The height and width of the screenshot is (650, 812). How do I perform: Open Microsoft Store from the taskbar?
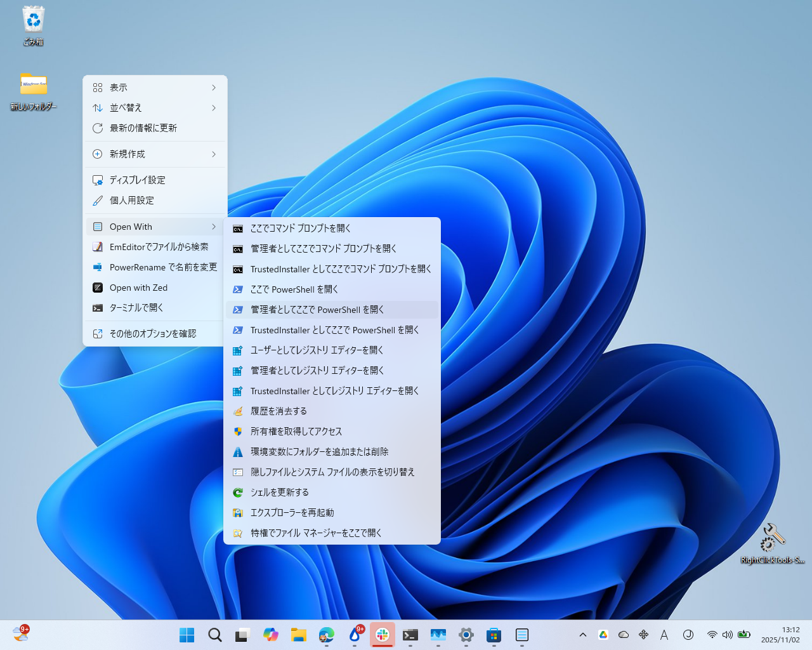tap(494, 635)
